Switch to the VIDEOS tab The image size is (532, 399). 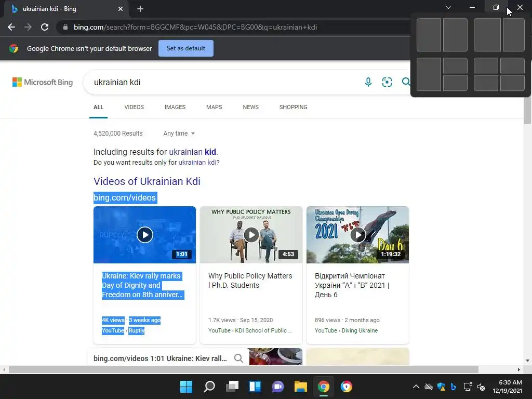coord(134,107)
